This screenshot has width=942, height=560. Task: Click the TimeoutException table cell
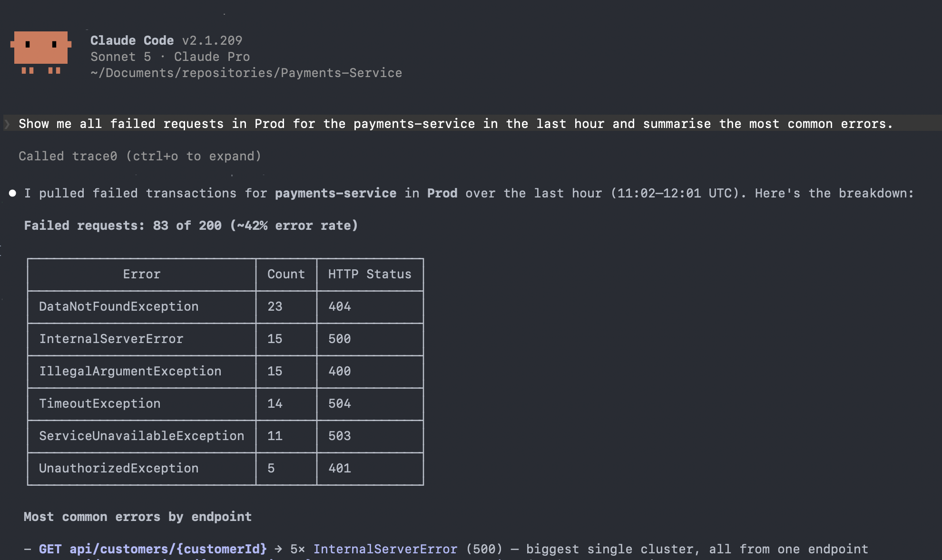coord(142,404)
